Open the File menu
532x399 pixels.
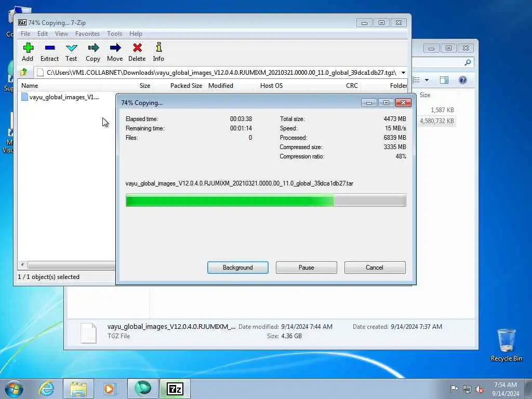(x=25, y=34)
